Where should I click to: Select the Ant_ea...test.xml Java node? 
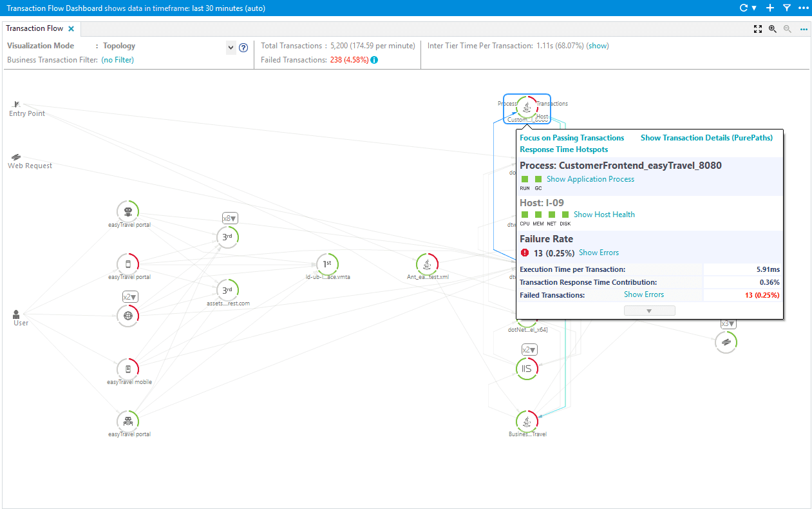[427, 263]
